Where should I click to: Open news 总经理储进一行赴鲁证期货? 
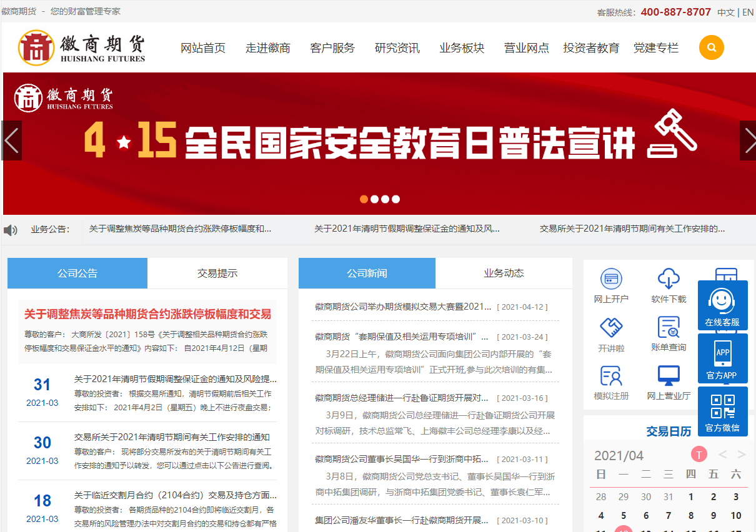pos(402,398)
